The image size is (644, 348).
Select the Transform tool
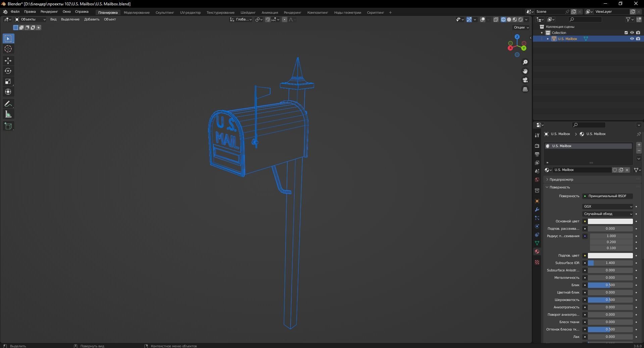point(8,92)
